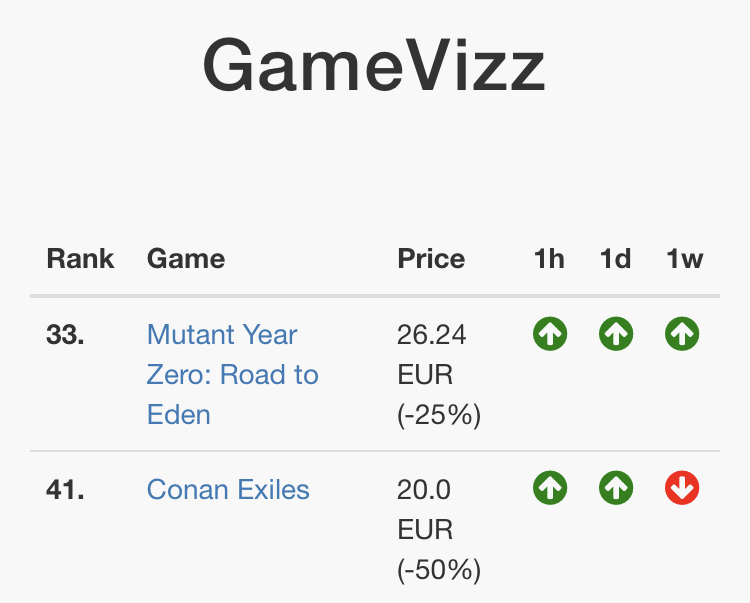Click Conan Exiles 1h green arrow
This screenshot has width=750, height=603.
(x=550, y=488)
